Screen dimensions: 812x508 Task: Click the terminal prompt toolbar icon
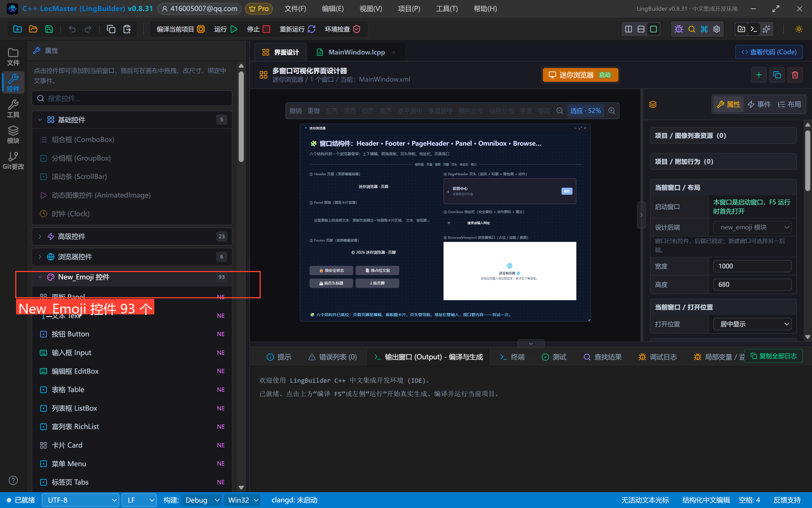pyautogui.click(x=754, y=29)
